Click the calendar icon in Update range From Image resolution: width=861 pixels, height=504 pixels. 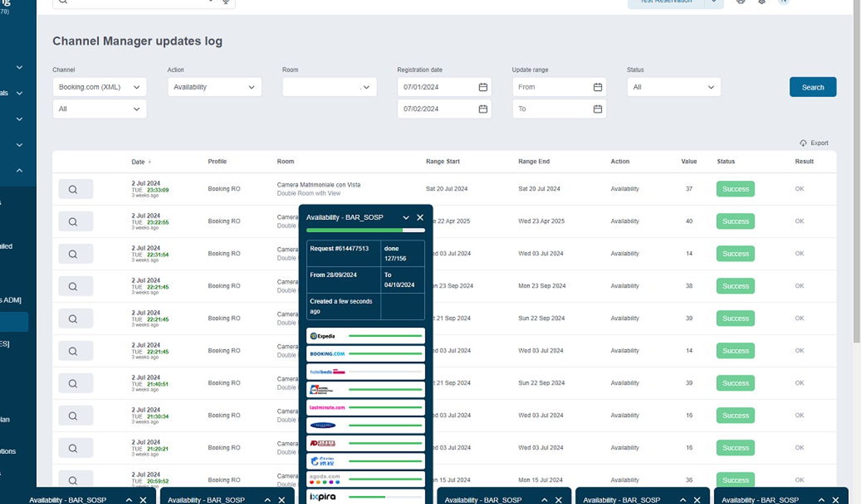tap(597, 87)
